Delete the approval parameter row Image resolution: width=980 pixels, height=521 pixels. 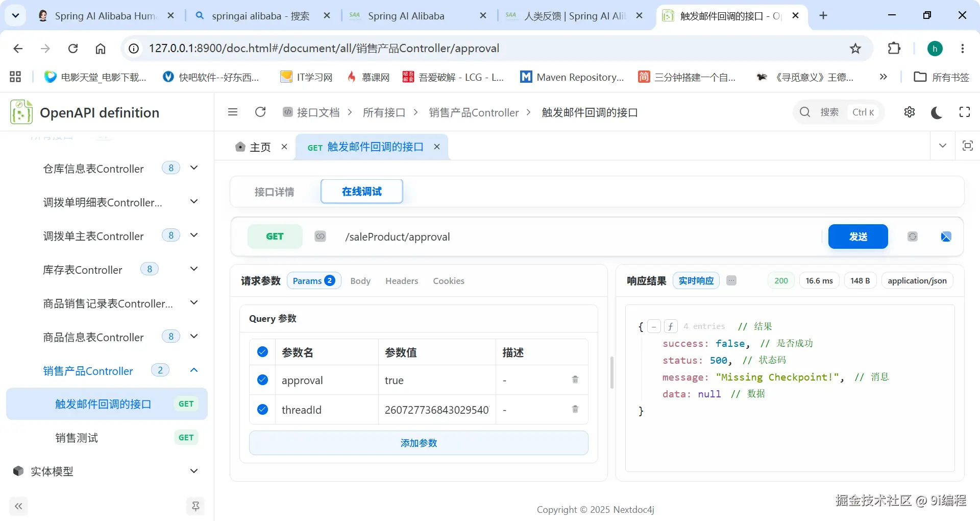click(575, 380)
